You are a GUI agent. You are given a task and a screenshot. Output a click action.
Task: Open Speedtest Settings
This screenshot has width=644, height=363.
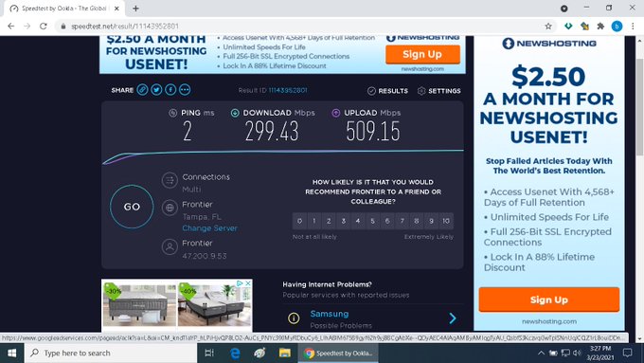tap(438, 91)
